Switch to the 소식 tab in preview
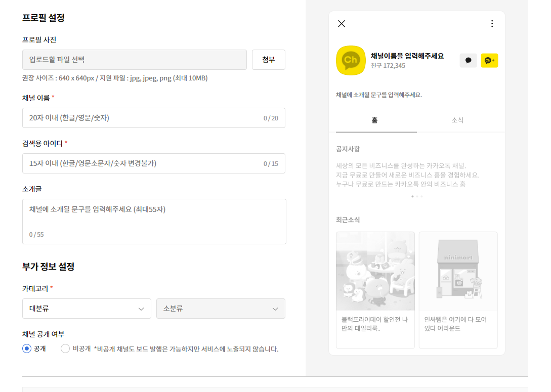This screenshot has width=551, height=392. click(457, 120)
